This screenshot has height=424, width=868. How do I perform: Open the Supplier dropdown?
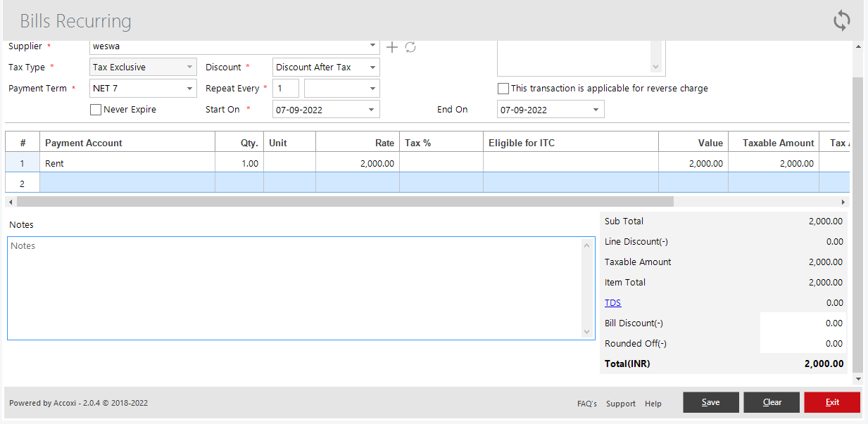point(372,46)
